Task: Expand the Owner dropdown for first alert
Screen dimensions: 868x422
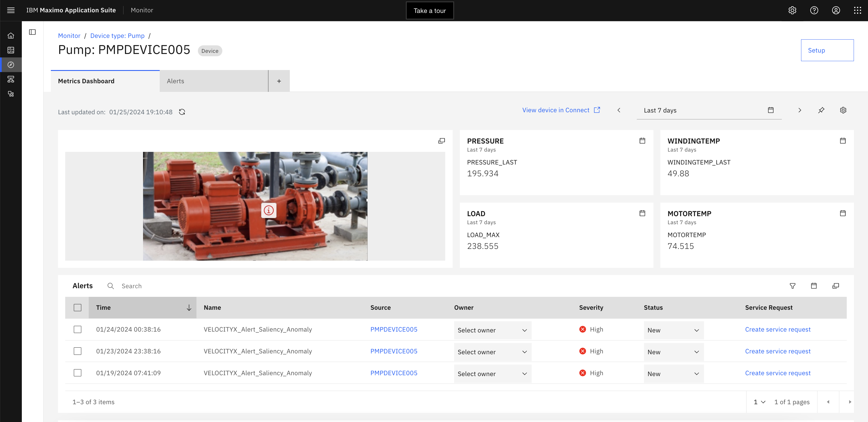Action: tap(524, 330)
